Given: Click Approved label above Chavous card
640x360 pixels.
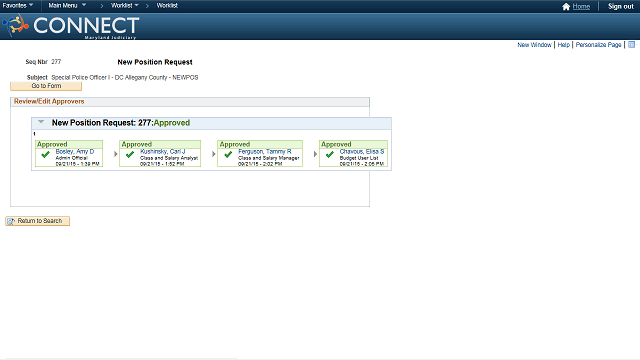Looking at the screenshot, I should coord(336,144).
